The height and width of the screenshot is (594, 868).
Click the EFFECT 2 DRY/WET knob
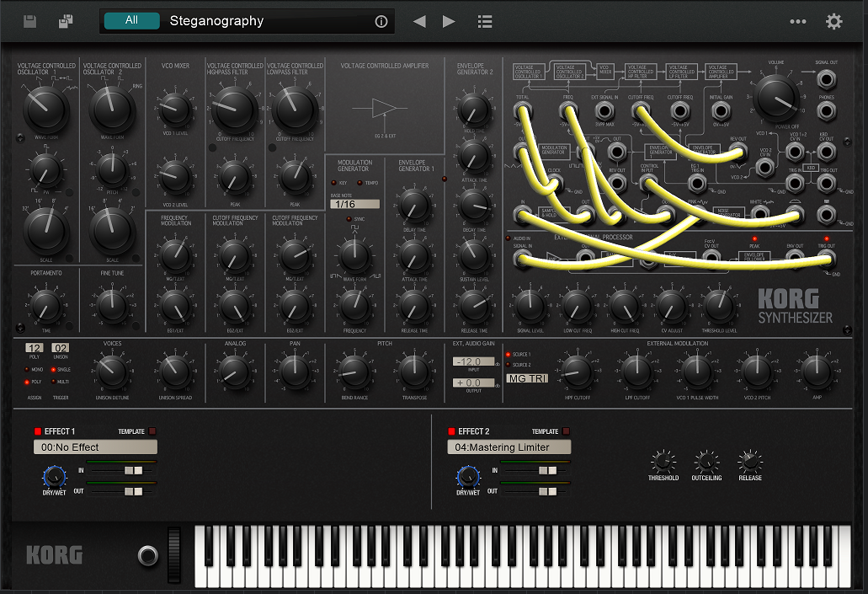pos(468,476)
